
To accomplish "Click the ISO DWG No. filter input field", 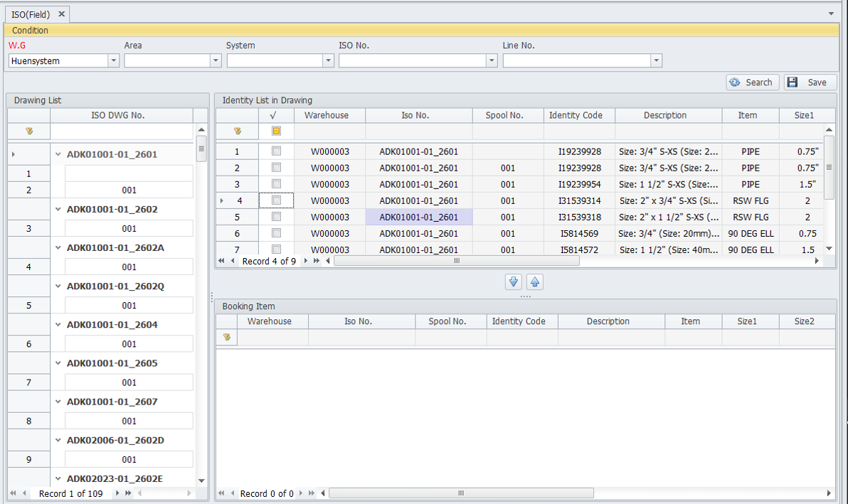I will click(122, 132).
